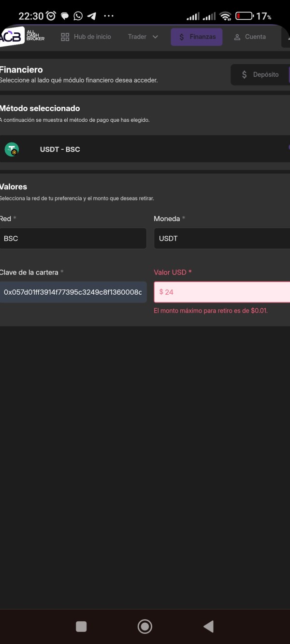Image resolution: width=290 pixels, height=644 pixels.
Task: Click the dollar icon beside Depósito
Action: [244, 75]
